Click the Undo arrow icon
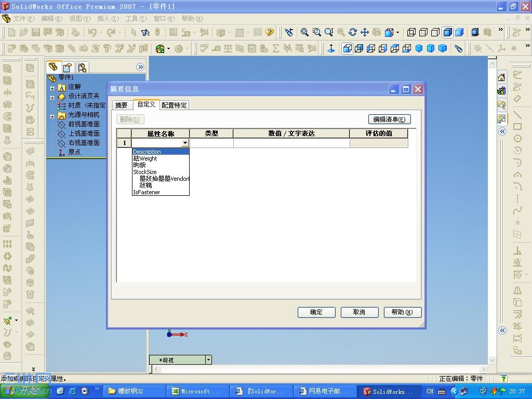The width and height of the screenshot is (532, 399). click(x=92, y=32)
